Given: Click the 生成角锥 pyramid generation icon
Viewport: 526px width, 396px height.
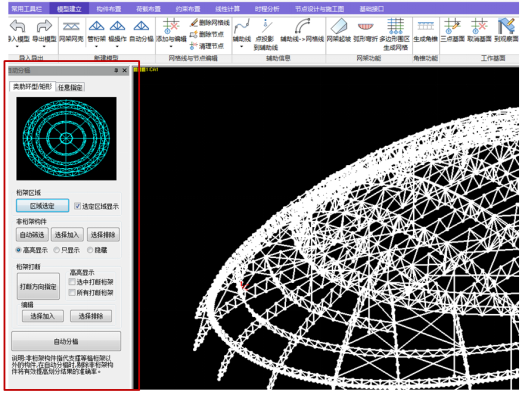Looking at the screenshot, I should (x=425, y=26).
